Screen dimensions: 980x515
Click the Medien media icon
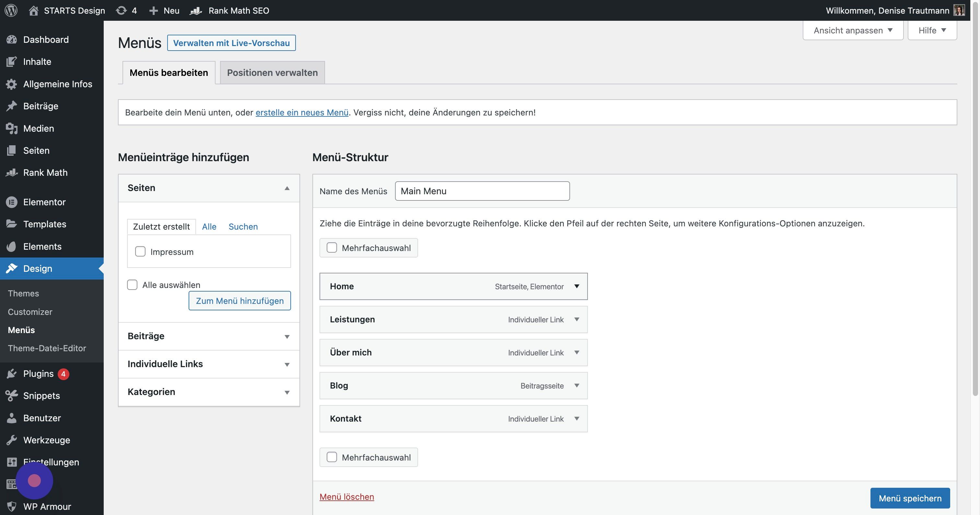12,128
